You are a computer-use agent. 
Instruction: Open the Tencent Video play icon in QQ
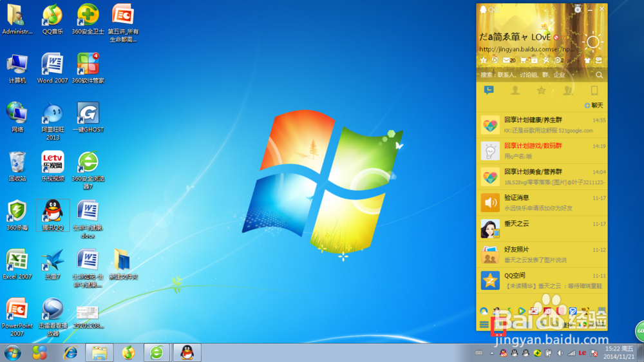(521, 311)
